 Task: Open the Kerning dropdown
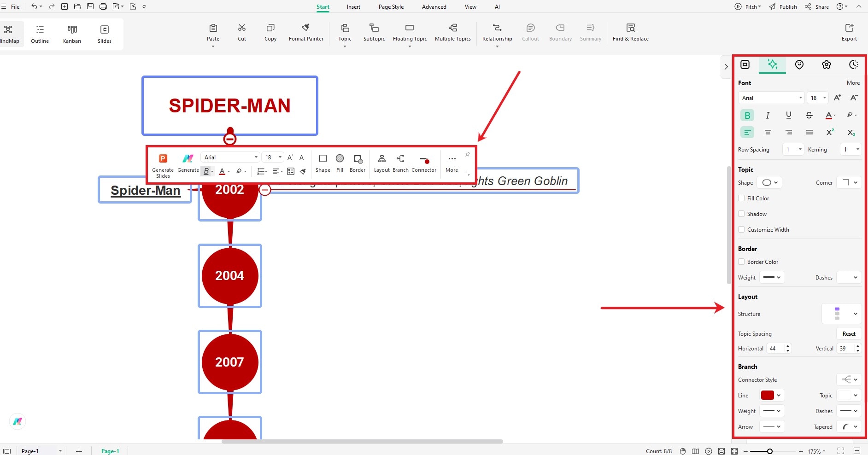click(x=850, y=149)
